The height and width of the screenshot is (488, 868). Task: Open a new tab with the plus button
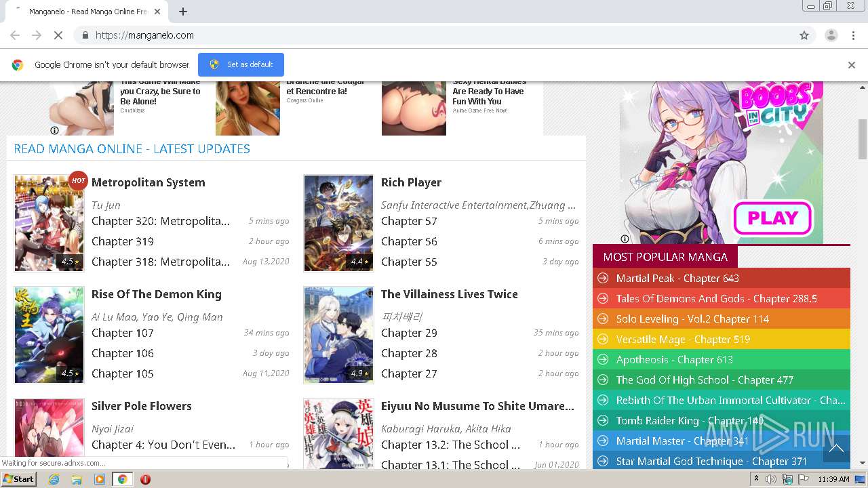pyautogui.click(x=183, y=12)
